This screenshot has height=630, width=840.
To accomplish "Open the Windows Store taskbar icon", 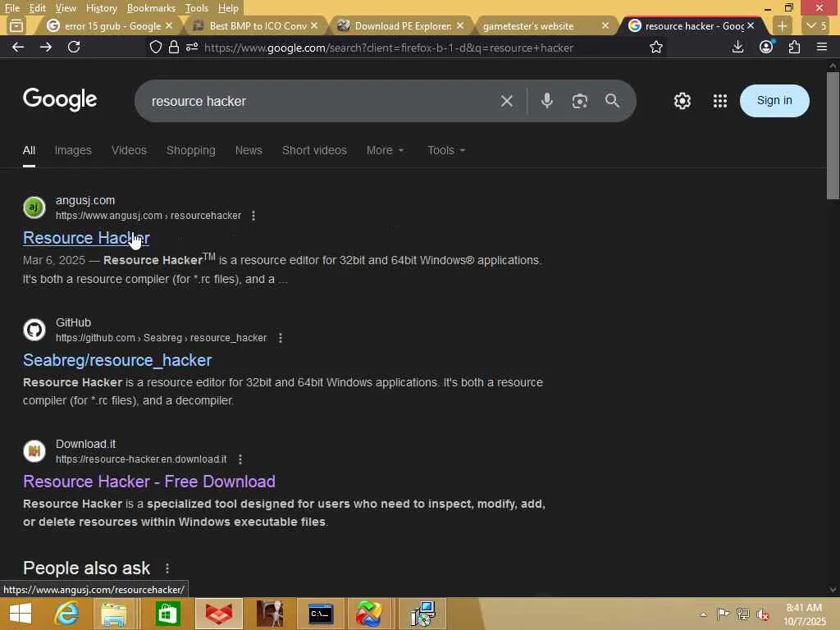I will tap(167, 614).
